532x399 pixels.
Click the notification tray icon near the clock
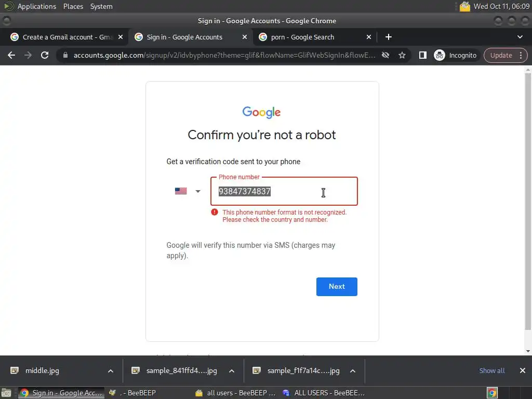(465, 6)
